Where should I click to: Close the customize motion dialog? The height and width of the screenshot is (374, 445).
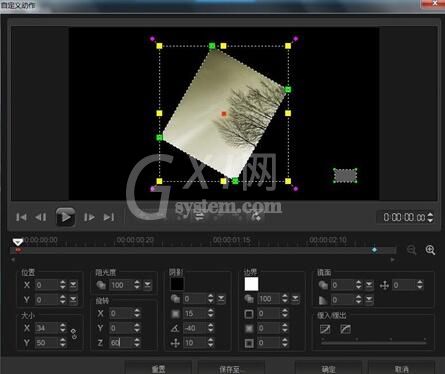pyautogui.click(x=435, y=3)
